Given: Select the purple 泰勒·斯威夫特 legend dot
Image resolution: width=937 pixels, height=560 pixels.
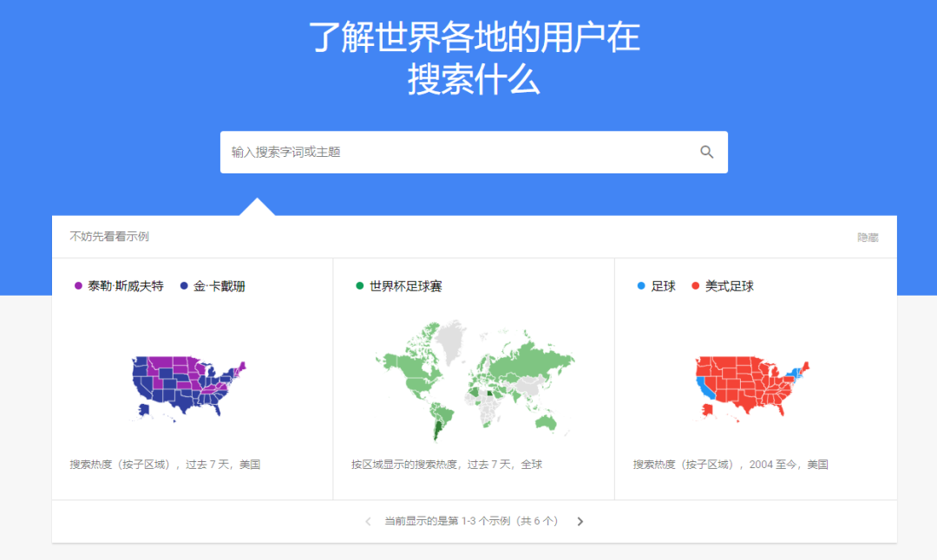Looking at the screenshot, I should 78,285.
